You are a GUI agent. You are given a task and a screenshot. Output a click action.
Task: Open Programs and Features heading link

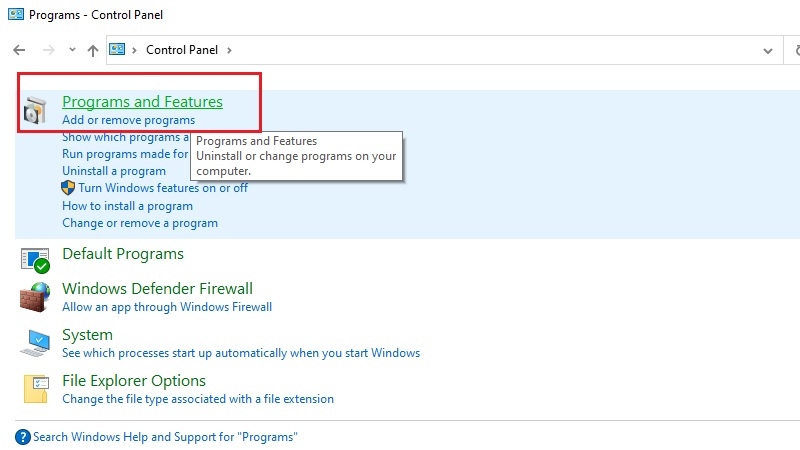(x=142, y=102)
